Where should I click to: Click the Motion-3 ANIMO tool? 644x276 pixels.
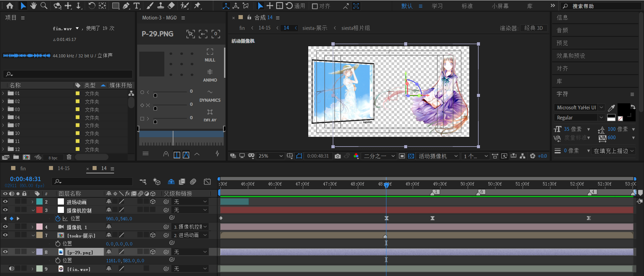coord(210,75)
